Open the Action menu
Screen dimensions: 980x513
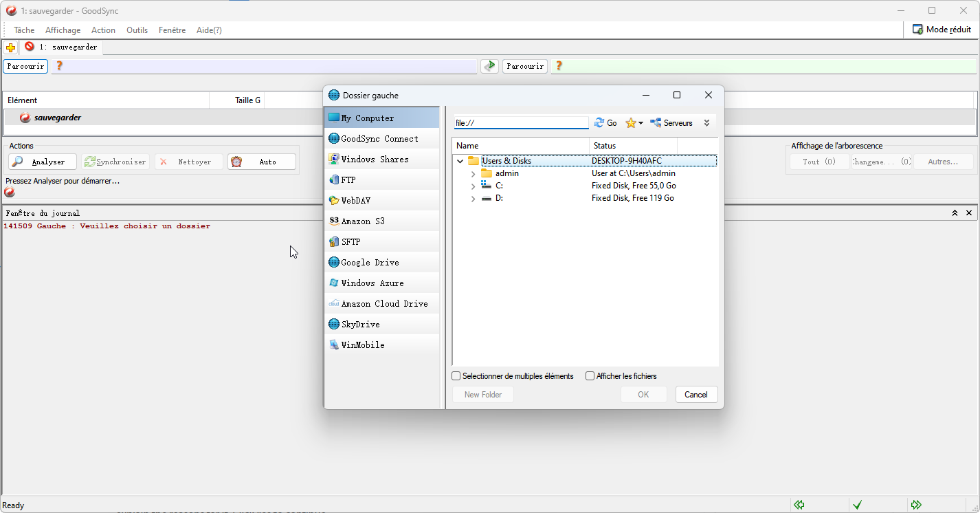(104, 30)
